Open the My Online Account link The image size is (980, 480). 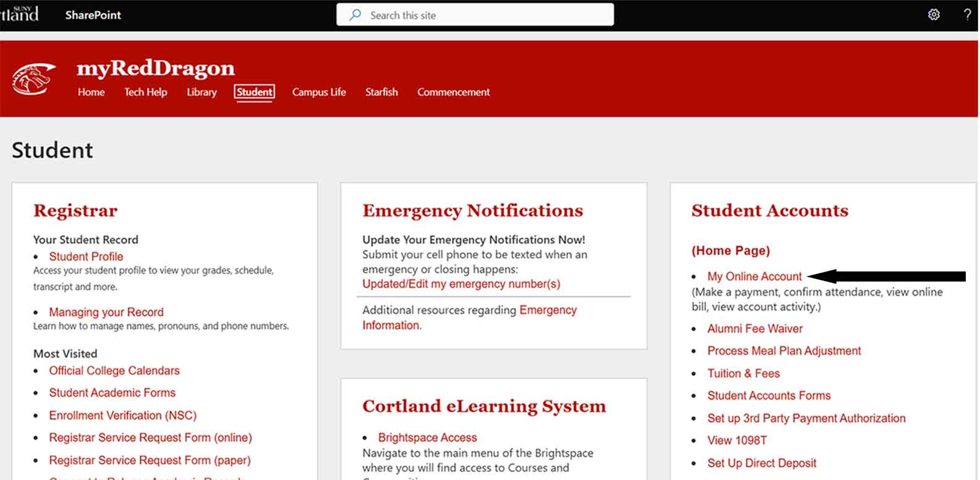[754, 276]
